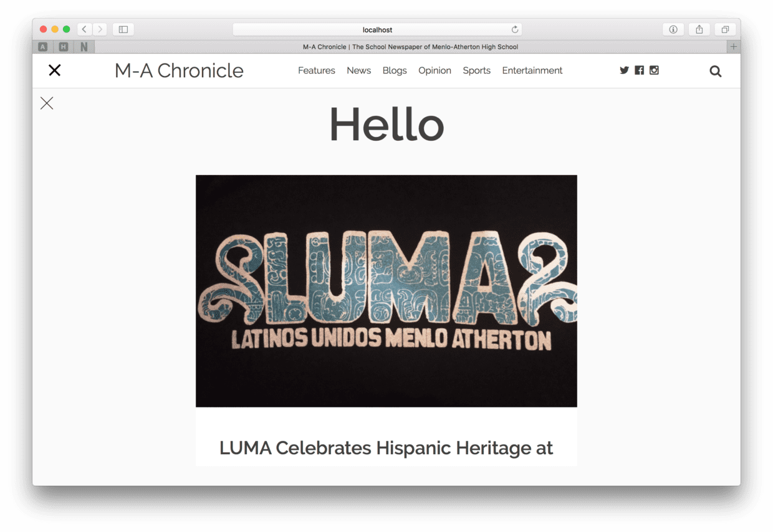Toggle the Safari sidebar
This screenshot has width=773, height=532.
click(123, 29)
